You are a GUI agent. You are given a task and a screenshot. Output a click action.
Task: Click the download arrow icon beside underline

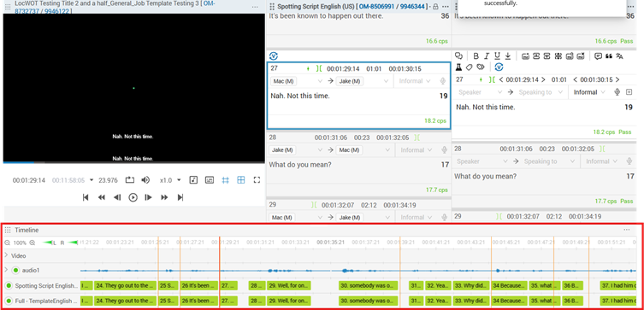(508, 56)
